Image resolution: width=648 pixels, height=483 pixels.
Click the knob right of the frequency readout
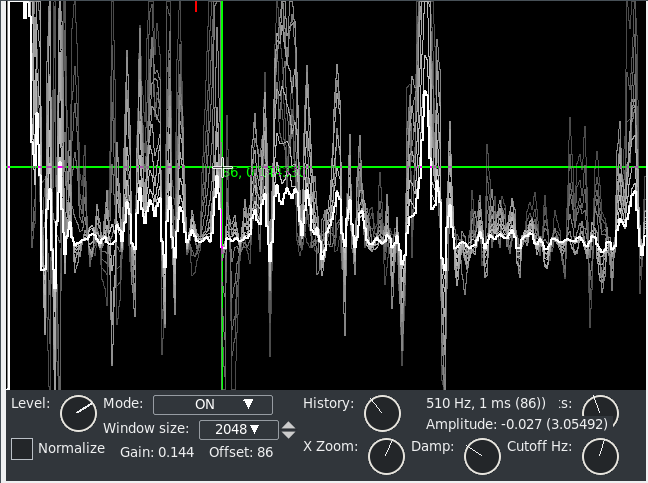pos(600,412)
